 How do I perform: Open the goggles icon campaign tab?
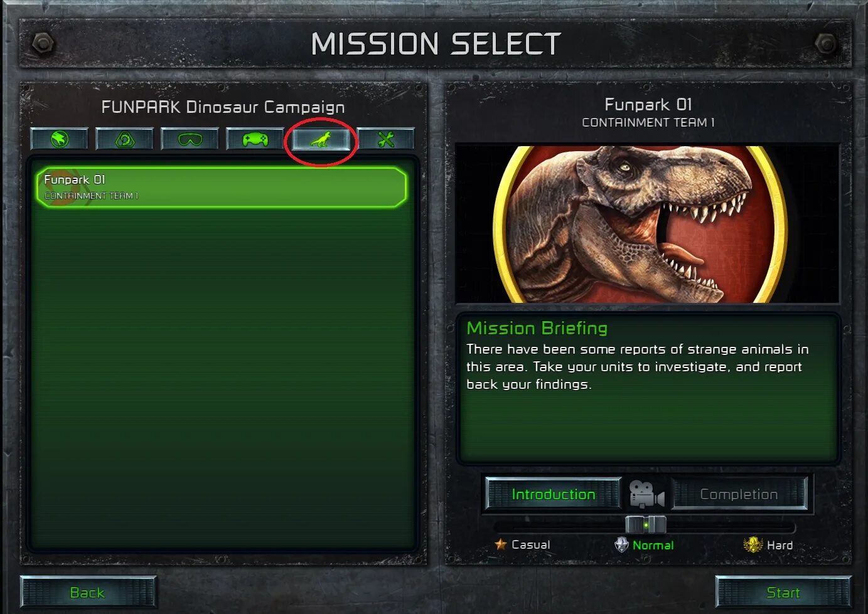tap(190, 139)
